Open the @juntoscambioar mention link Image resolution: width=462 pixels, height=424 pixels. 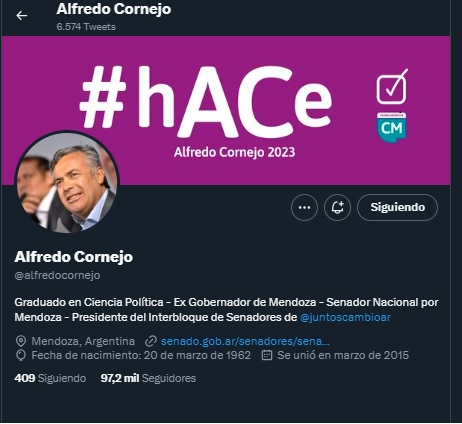point(345,317)
